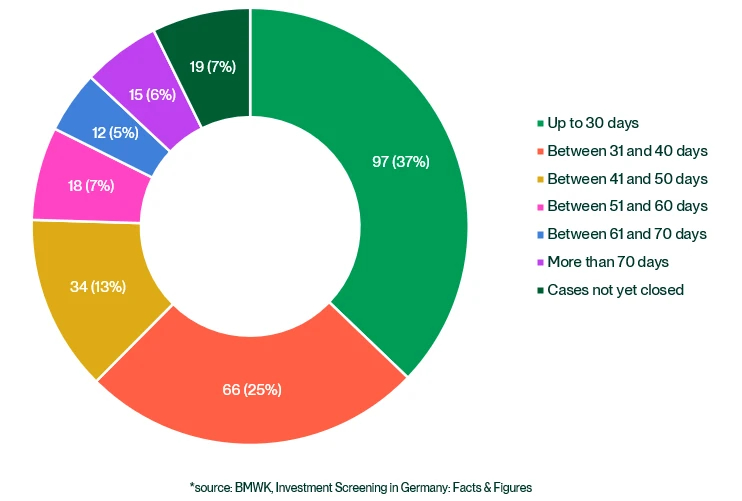Select the 66 (25%) label on the orange segment
The width and height of the screenshot is (742, 501).
(251, 388)
